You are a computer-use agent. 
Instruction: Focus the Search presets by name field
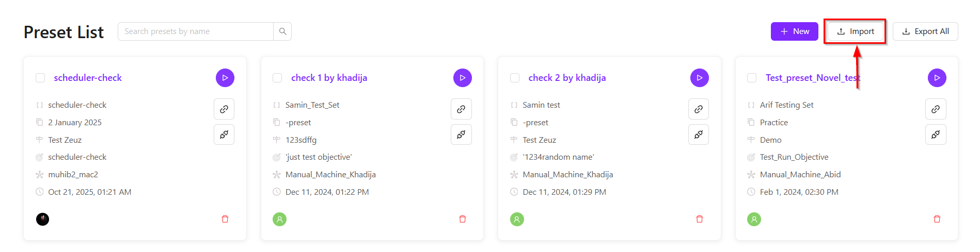click(196, 31)
